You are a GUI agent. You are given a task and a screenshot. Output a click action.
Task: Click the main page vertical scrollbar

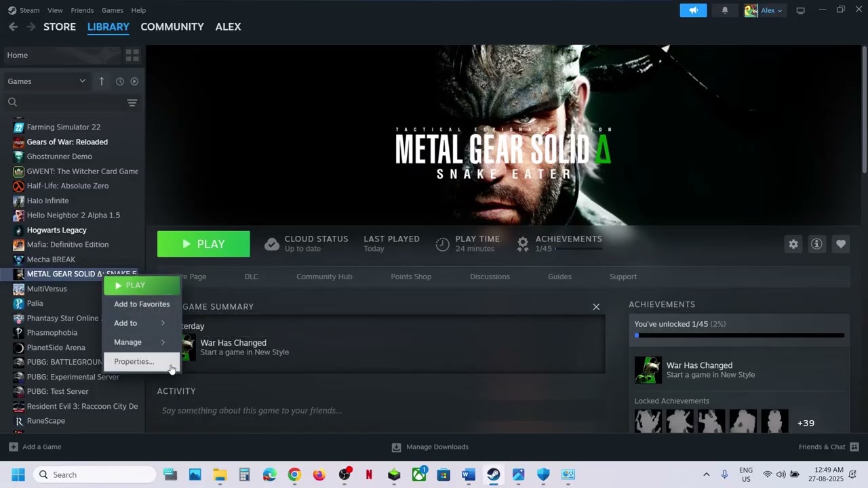[864, 108]
